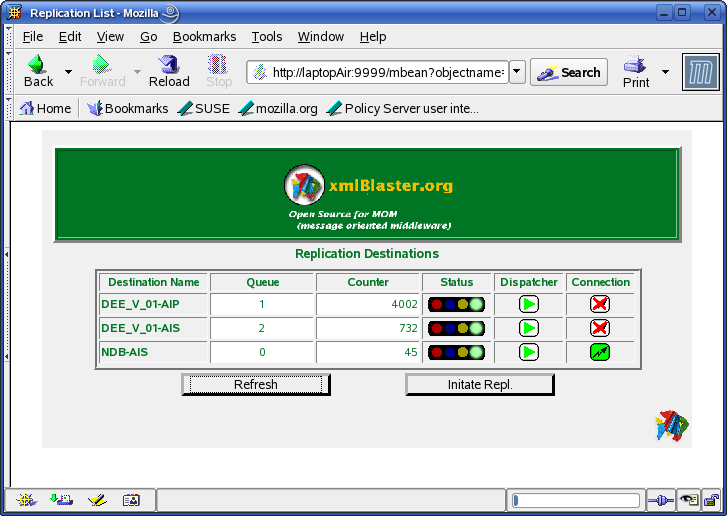
Task: Click the Mozilla throbber logo icon
Action: tap(701, 71)
